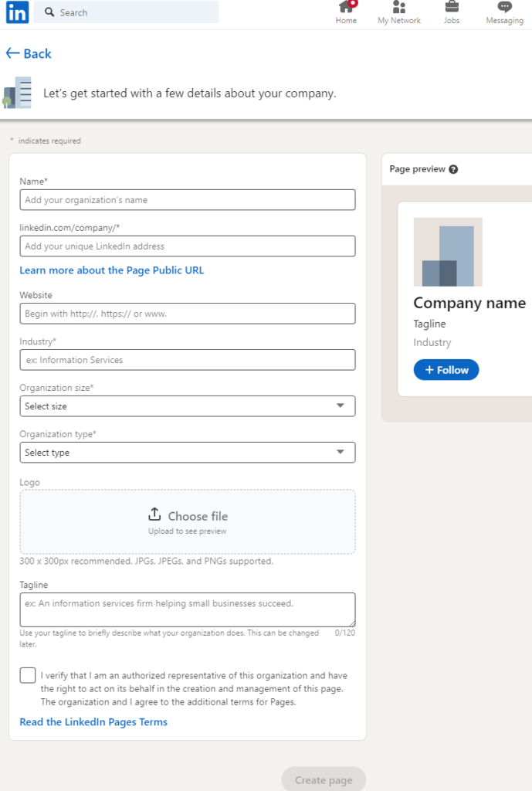This screenshot has width=532, height=791.
Task: Click the Page preview help icon
Action: click(x=453, y=169)
